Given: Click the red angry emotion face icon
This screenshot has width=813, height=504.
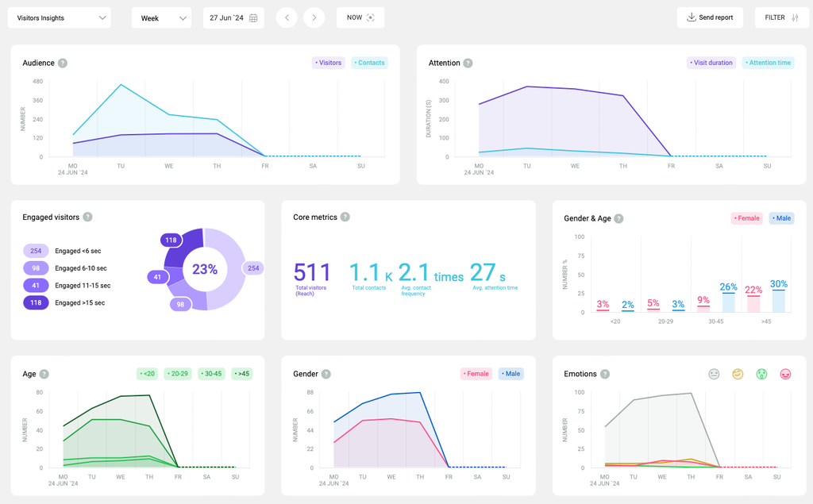Looking at the screenshot, I should pos(785,374).
